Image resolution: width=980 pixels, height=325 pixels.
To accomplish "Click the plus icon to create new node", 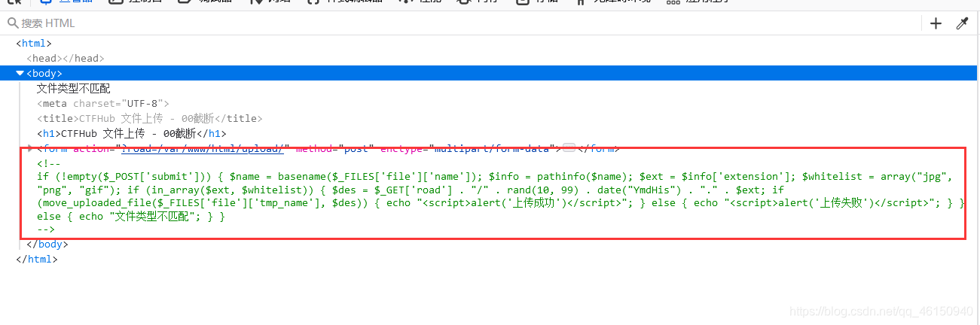I will (936, 23).
